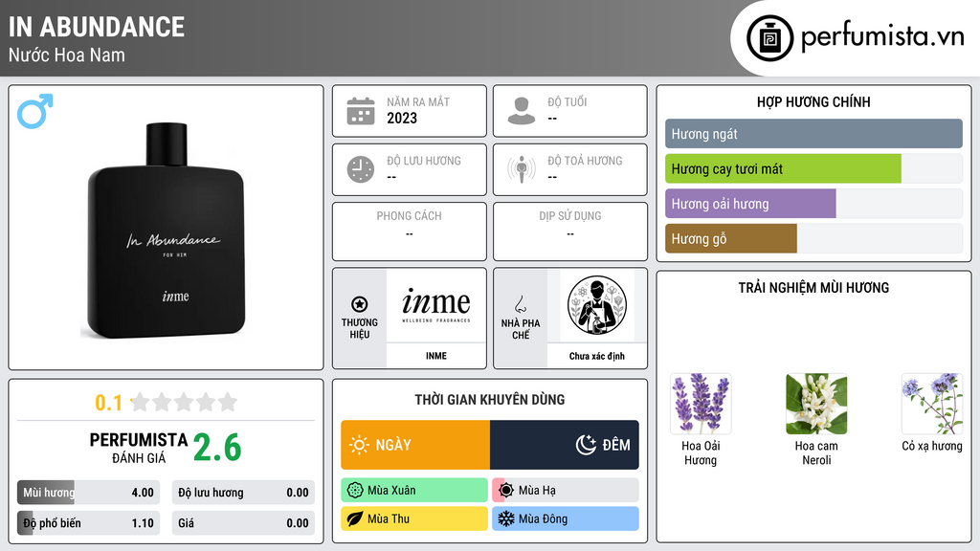Viewport: 980px width, 551px height.
Task: Click the calendar icon beside Năm ra mắt
Action: (361, 111)
